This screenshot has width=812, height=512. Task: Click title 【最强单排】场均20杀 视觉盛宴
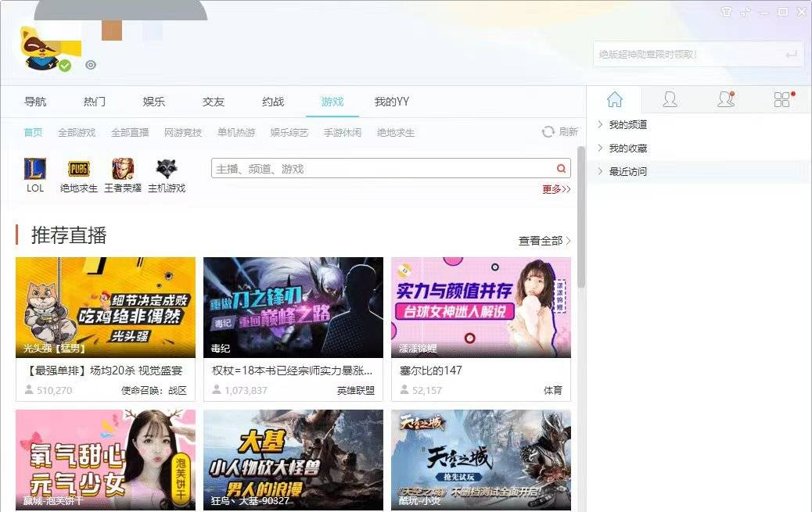tap(104, 371)
